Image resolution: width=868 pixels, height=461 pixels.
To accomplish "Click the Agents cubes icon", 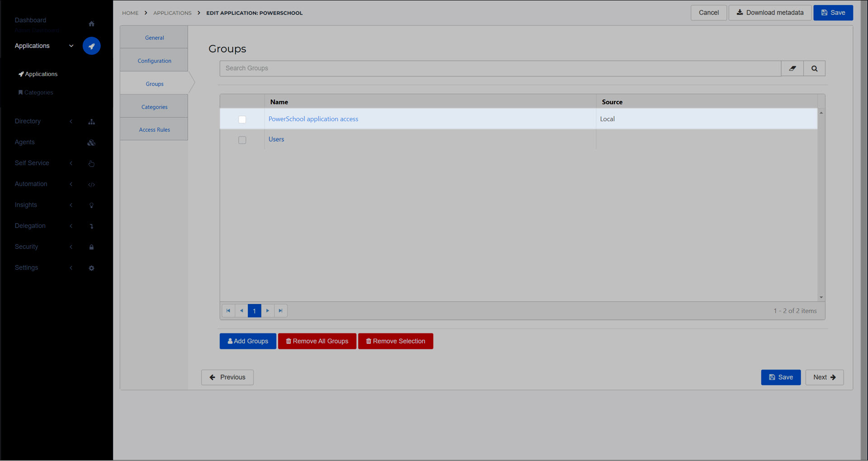I will 91,143.
